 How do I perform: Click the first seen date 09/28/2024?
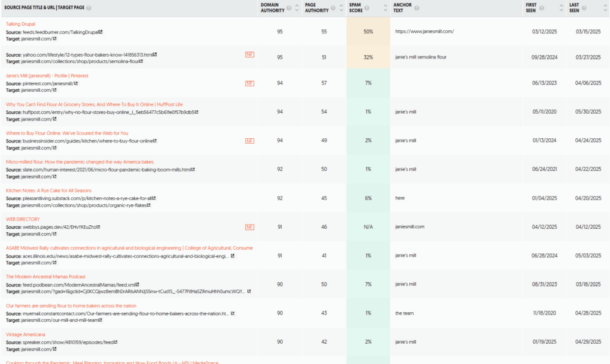pyautogui.click(x=544, y=57)
